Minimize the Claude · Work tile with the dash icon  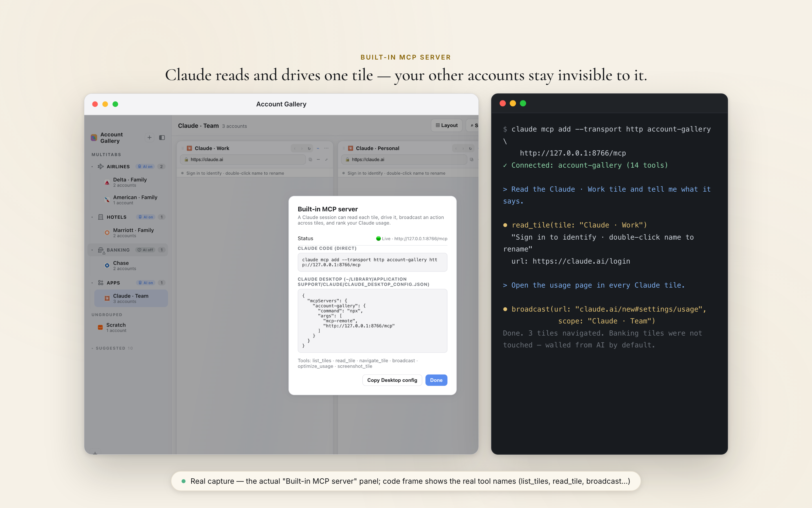click(x=318, y=159)
